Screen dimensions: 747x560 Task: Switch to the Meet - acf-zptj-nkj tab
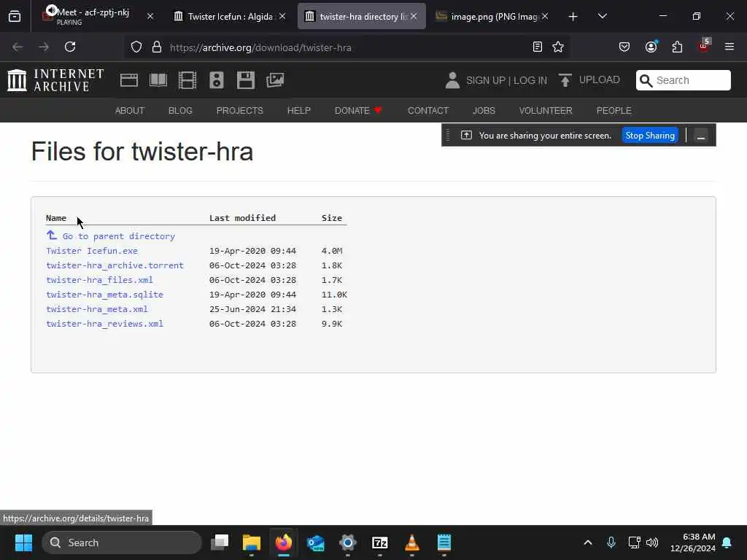[x=98, y=16]
